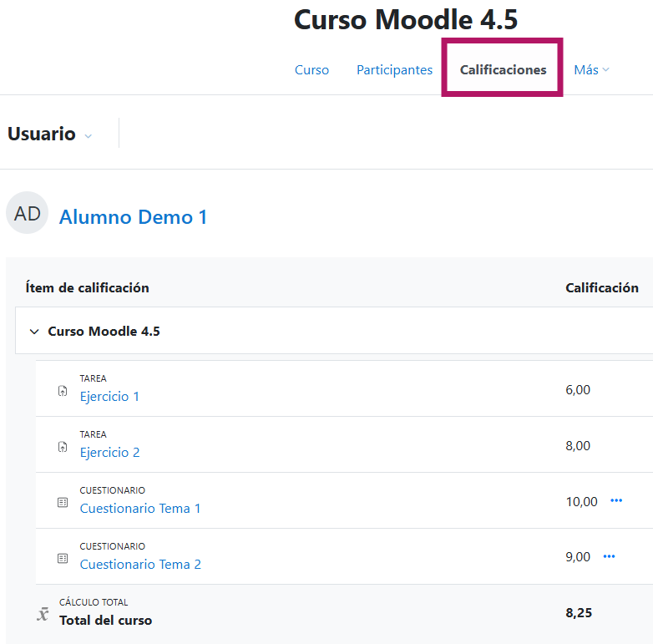
Task: Click the Cuestionario Tema 2 quiz icon
Action: (x=63, y=559)
